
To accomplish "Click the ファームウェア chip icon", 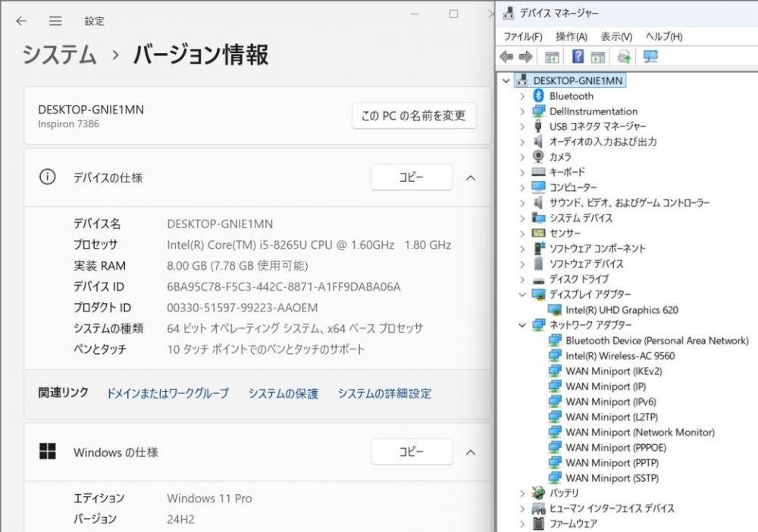I will [x=538, y=524].
